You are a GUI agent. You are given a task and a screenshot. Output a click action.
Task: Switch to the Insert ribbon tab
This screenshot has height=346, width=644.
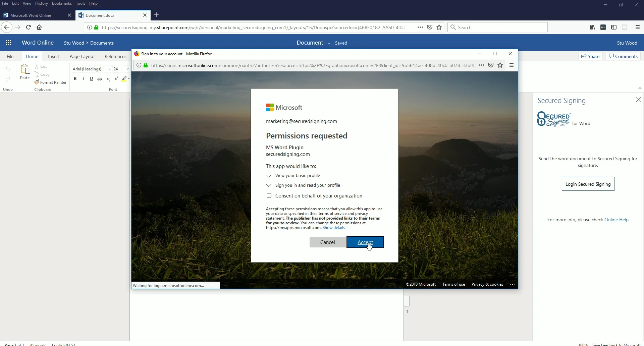coord(54,56)
